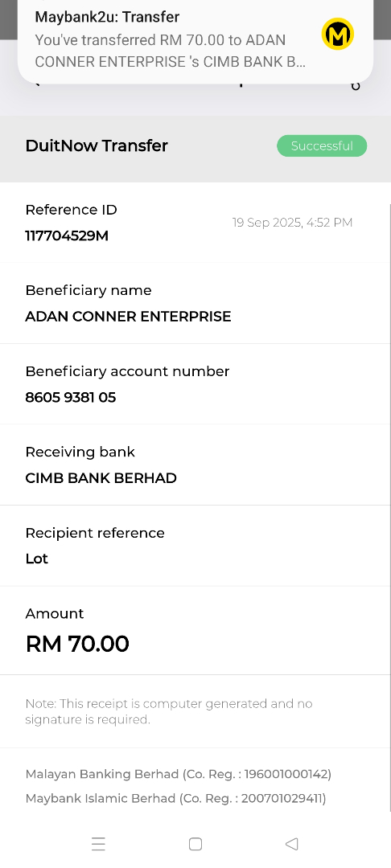The width and height of the screenshot is (391, 868).
Task: Select the beneficiary name ADAN CONNER ENTERPRISE
Action: tap(128, 317)
